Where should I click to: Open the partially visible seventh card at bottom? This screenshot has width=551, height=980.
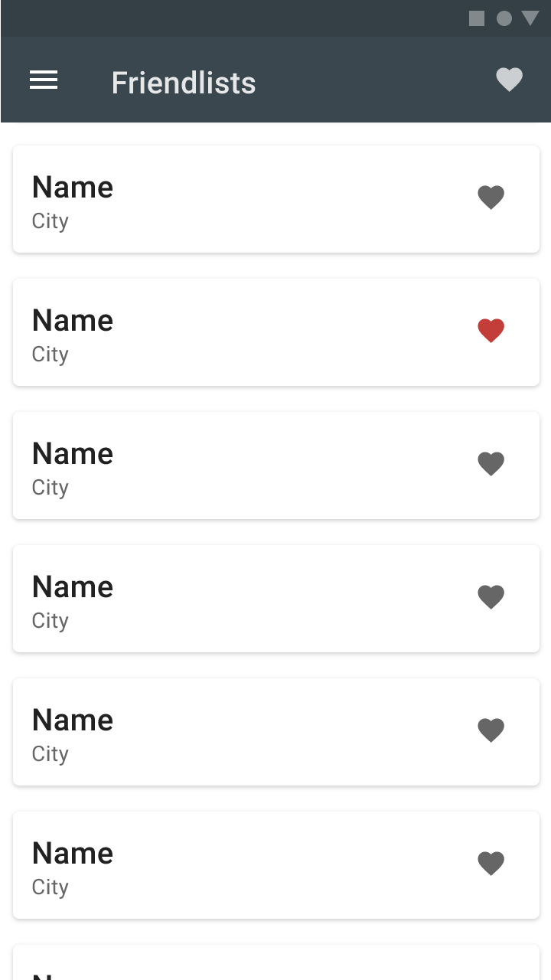(275, 965)
